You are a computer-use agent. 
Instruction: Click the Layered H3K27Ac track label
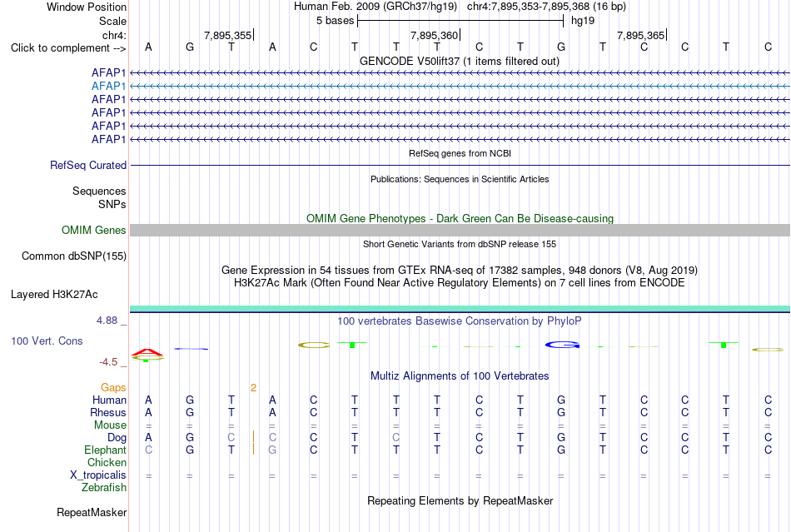click(54, 295)
